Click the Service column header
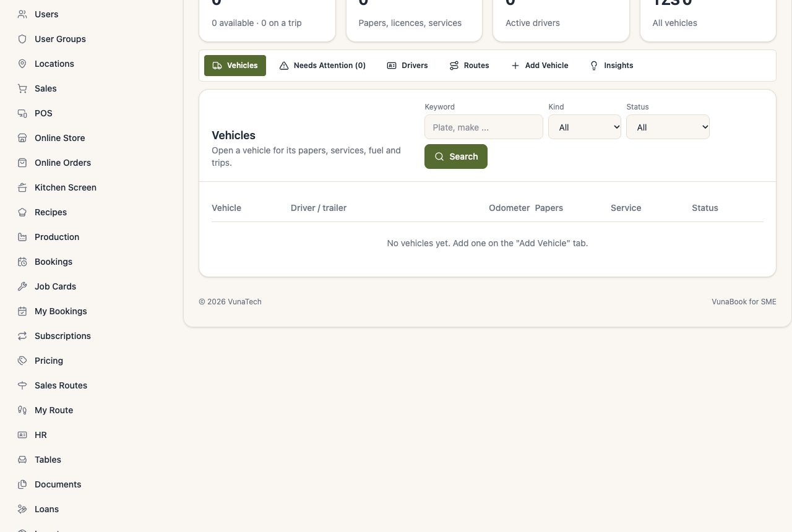 point(626,208)
